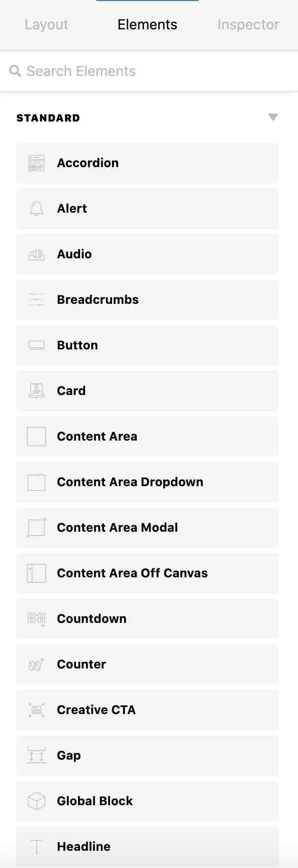The width and height of the screenshot is (298, 868).
Task: Click the Gap spacing icon
Action: (x=36, y=755)
